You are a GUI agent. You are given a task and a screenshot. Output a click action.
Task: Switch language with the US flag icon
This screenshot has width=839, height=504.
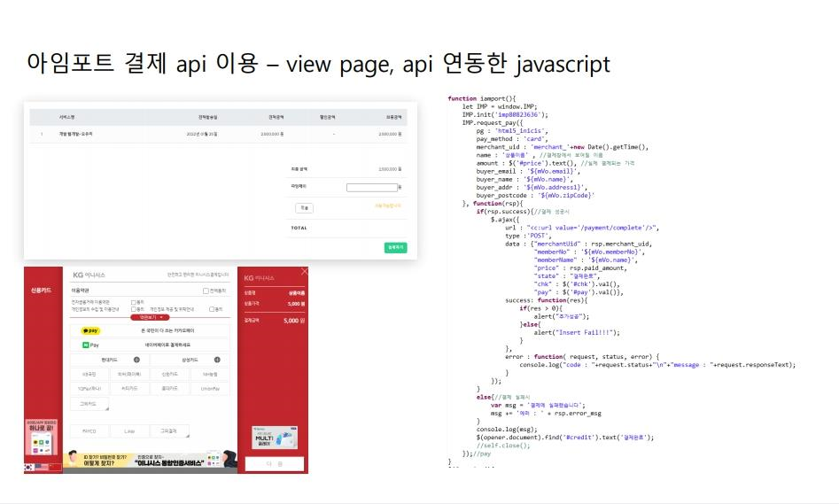pos(42,466)
